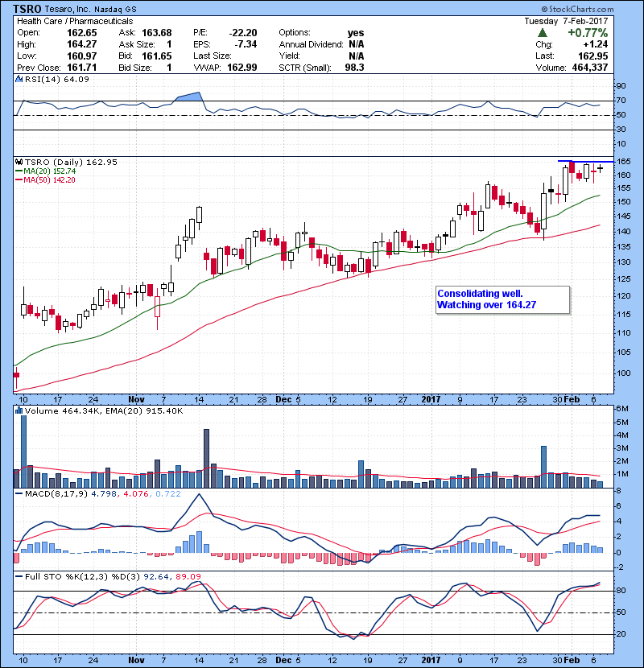
Task: Click the Nasdaq GS exchange label
Action: (115, 10)
